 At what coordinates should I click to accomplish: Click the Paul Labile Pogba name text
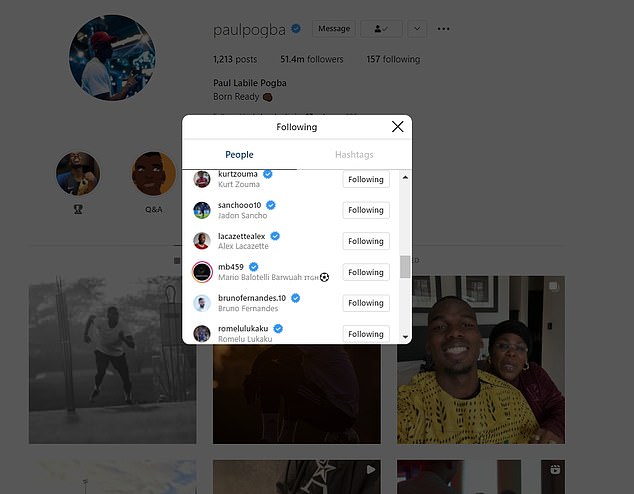pos(250,83)
